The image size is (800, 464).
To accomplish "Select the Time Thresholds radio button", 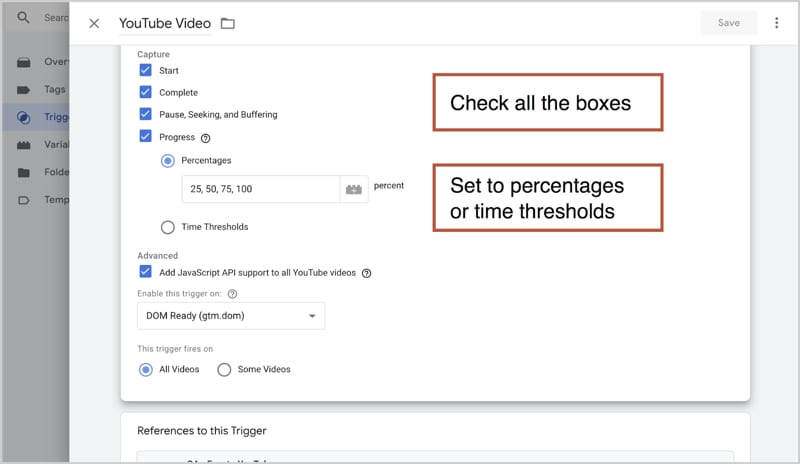I will [x=167, y=227].
